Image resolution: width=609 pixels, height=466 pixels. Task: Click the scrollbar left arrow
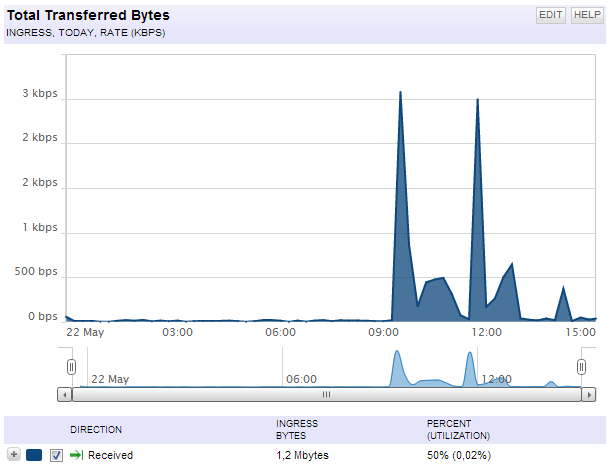click(x=64, y=395)
